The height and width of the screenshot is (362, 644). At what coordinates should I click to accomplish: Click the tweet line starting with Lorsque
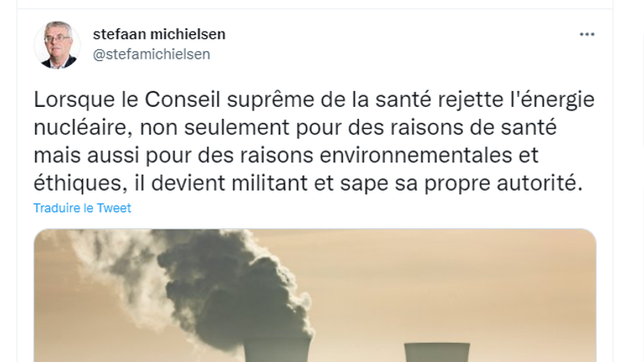[x=314, y=99]
